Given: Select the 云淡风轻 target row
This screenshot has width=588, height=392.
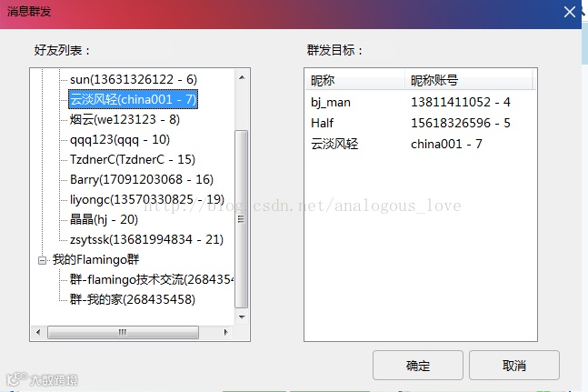Looking at the screenshot, I should [421, 144].
